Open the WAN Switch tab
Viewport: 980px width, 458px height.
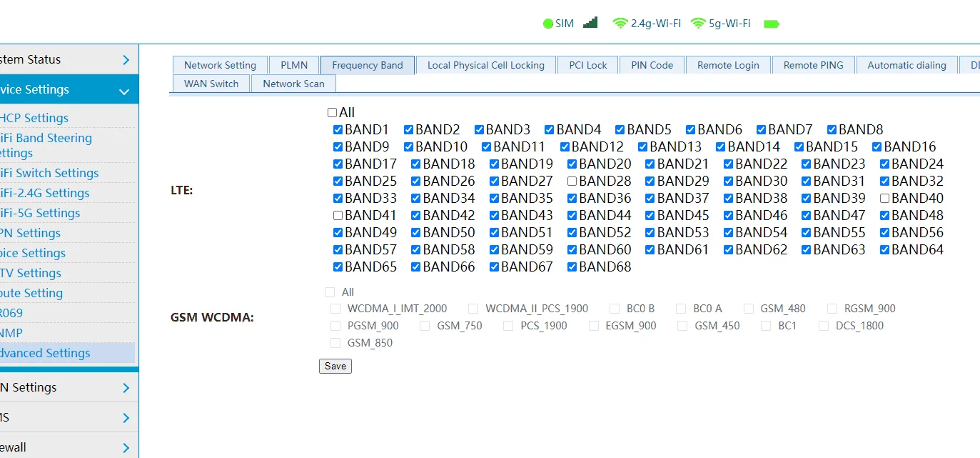click(x=211, y=84)
